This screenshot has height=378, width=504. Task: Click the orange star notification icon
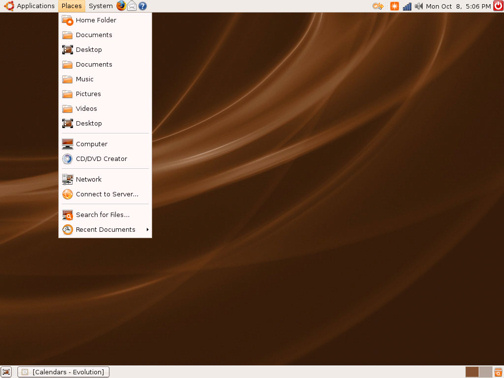[394, 6]
